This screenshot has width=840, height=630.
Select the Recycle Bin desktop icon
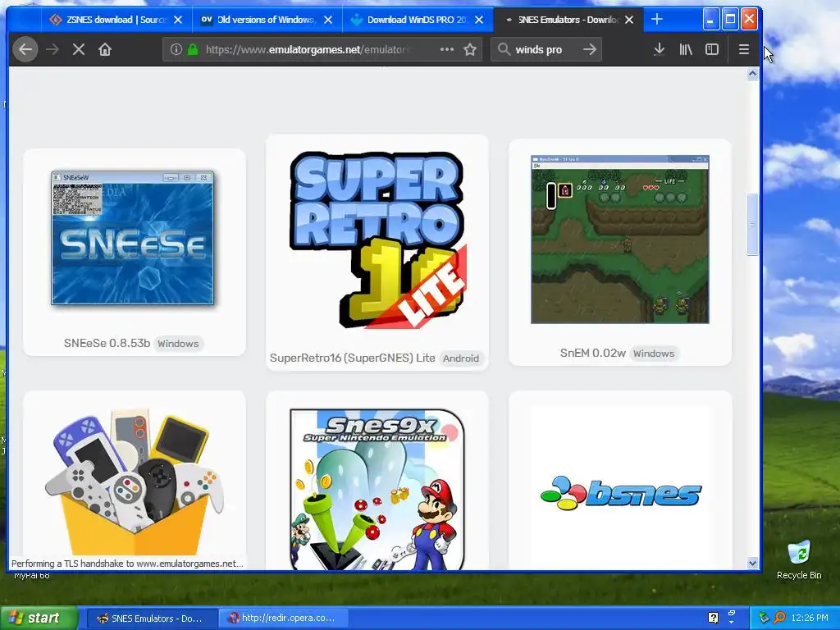799,559
